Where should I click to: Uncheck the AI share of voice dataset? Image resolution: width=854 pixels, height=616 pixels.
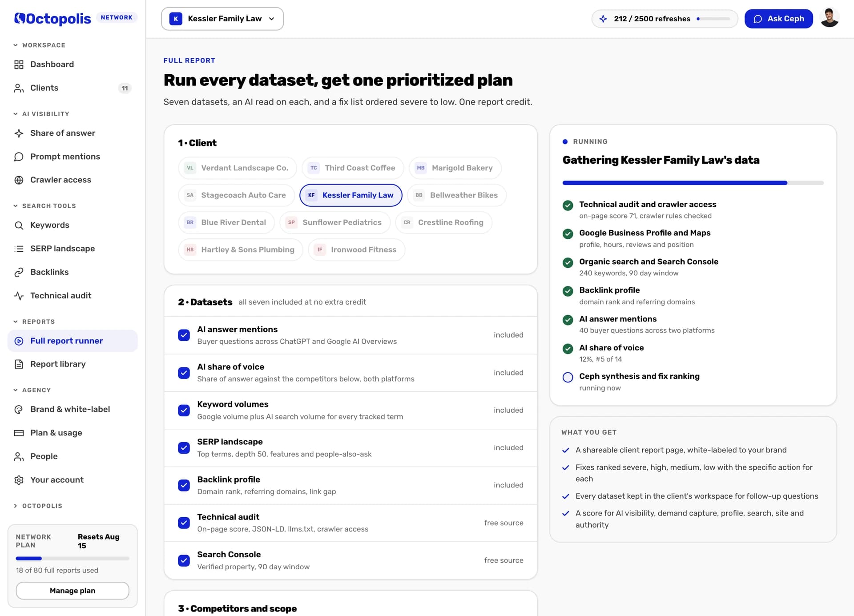pos(184,373)
